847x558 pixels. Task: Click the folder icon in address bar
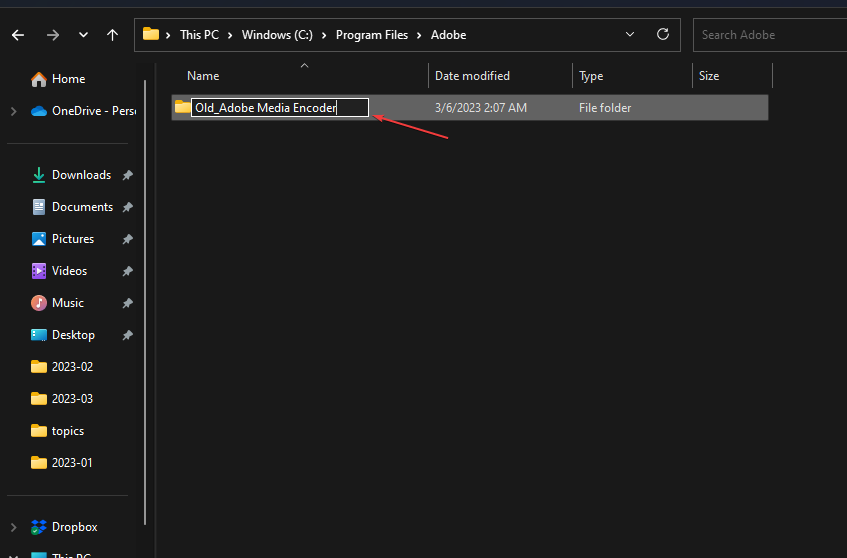tap(151, 34)
